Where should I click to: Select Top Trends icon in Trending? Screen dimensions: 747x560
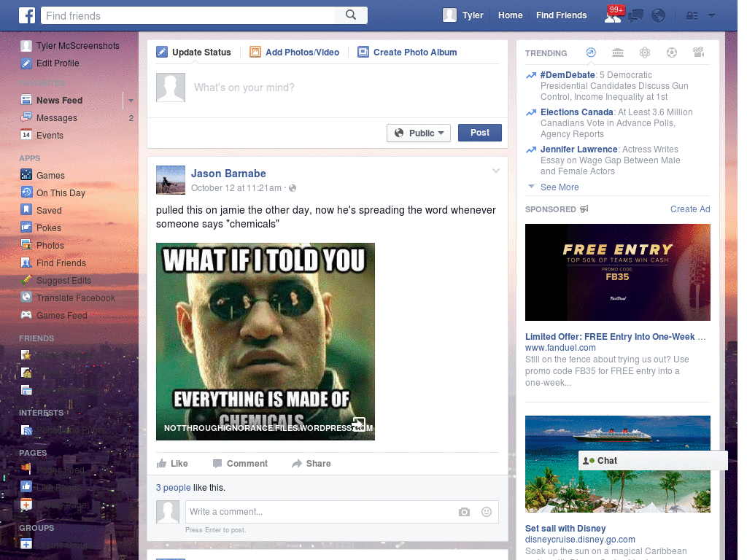[591, 52]
